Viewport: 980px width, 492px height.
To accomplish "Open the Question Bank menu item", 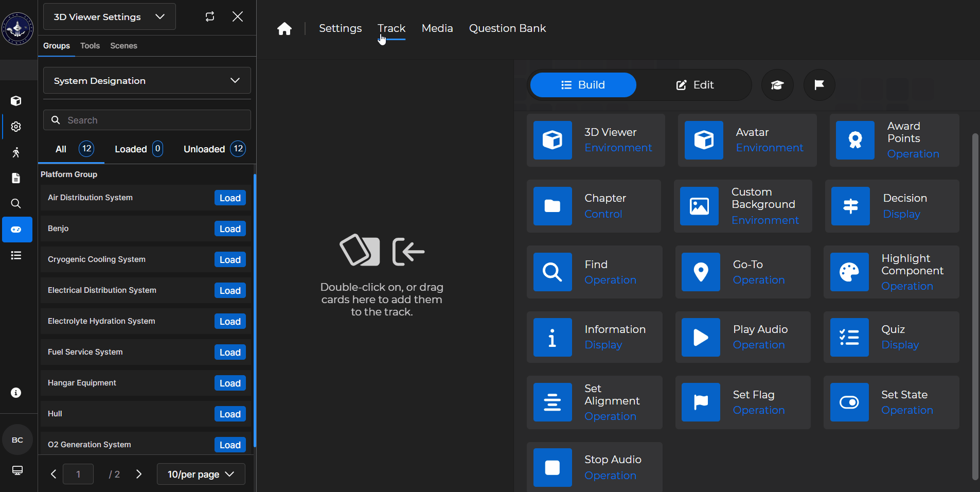I will pos(507,28).
